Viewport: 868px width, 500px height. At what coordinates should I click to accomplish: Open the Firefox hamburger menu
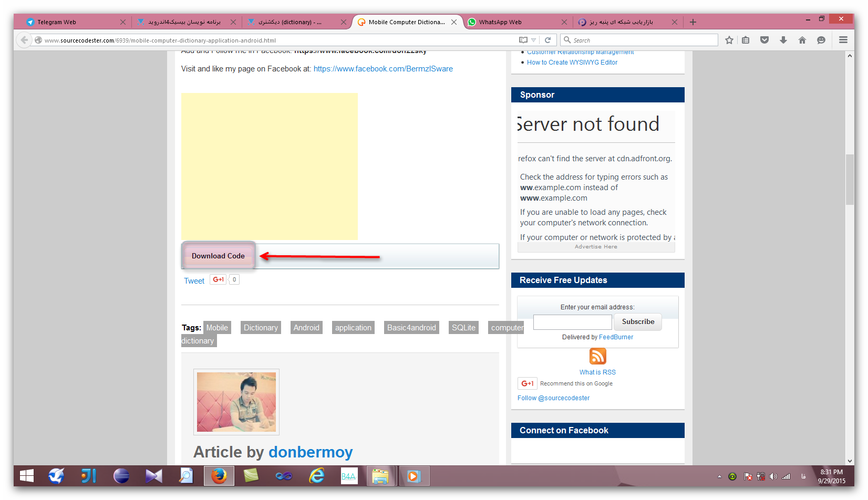pyautogui.click(x=843, y=40)
